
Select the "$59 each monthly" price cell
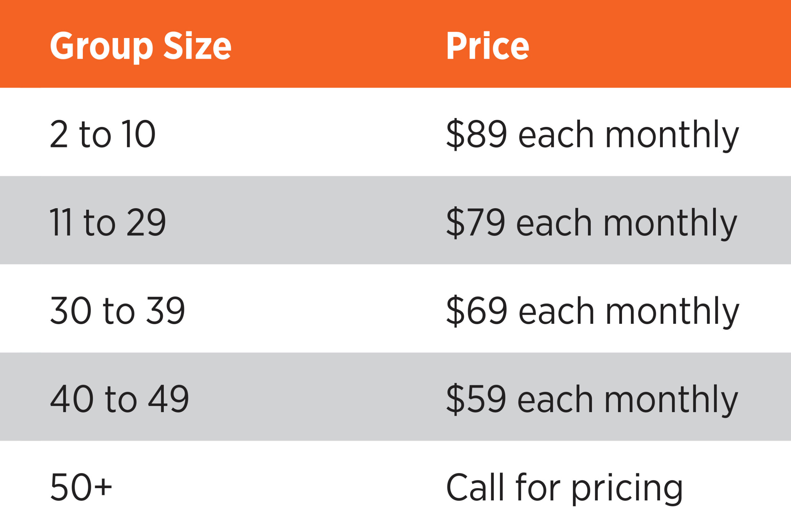(x=592, y=399)
